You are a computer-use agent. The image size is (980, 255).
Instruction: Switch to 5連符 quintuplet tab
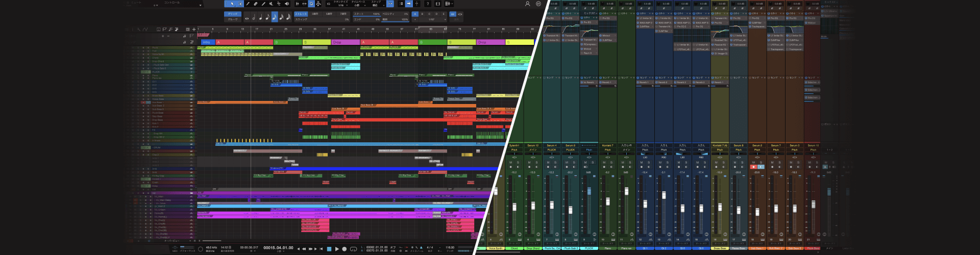coord(329,14)
